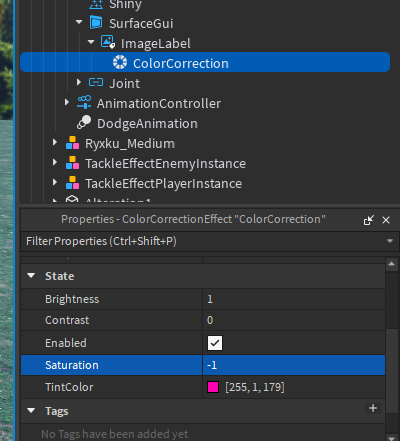Viewport: 400px width, 441px height.
Task: Click the Joint attachment icon
Action: [96, 82]
